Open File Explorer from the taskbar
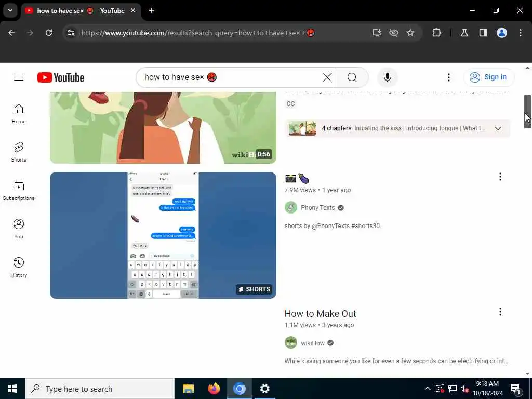Screen dimensions: 532x399 click(188, 389)
